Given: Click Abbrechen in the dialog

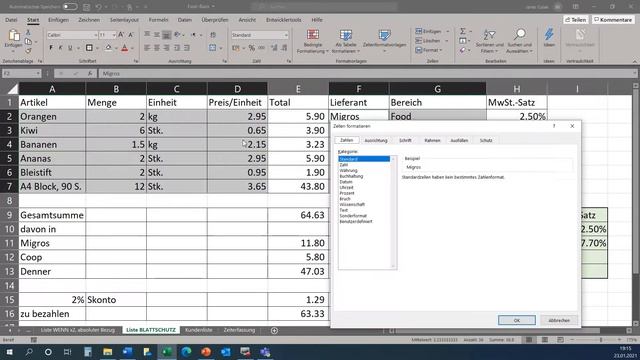Looking at the screenshot, I should tap(559, 320).
